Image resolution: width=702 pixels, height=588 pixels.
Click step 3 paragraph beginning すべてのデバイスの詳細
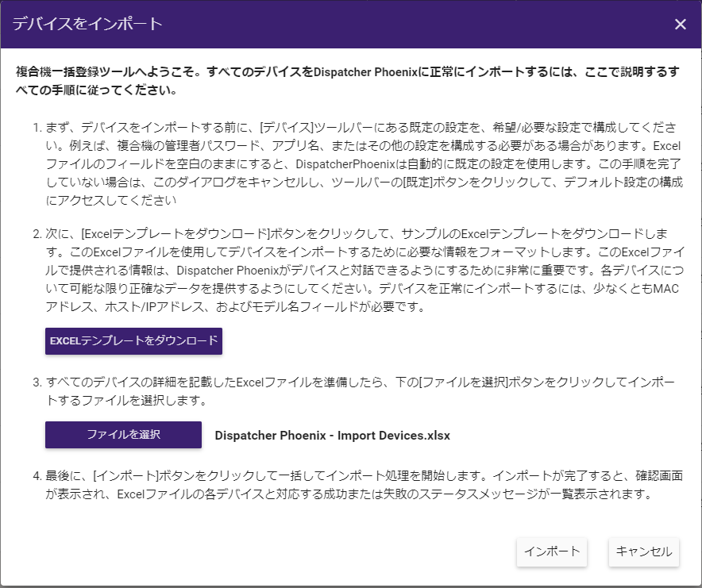pyautogui.click(x=360, y=391)
